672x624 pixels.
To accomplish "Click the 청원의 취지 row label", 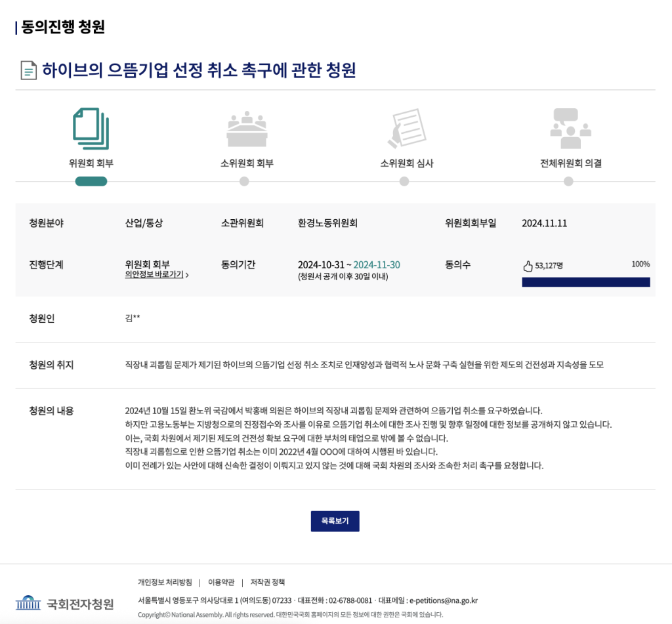I will click(x=51, y=365).
